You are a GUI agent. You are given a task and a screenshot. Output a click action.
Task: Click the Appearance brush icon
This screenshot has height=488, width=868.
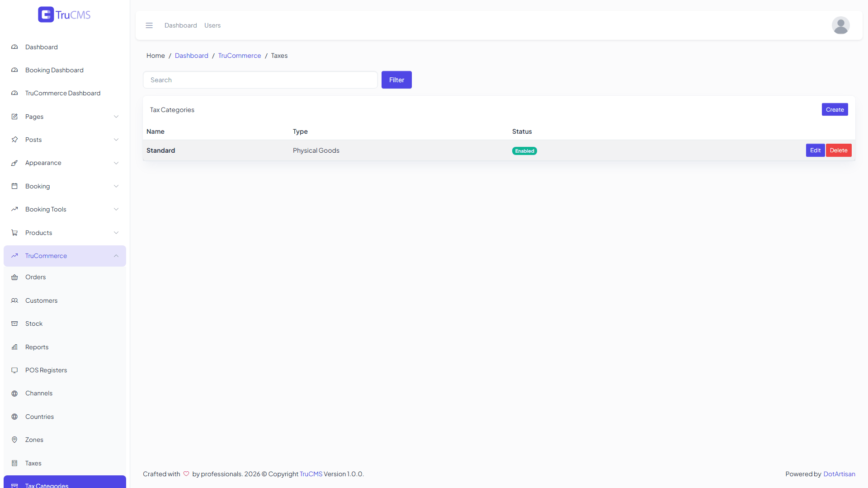click(x=14, y=163)
